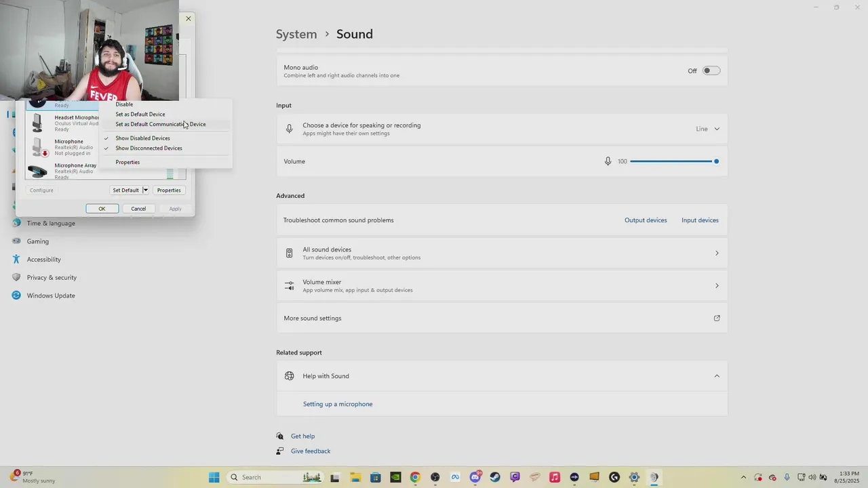This screenshot has height=488, width=868.
Task: Open Setting up a microphone link
Action: click(338, 404)
